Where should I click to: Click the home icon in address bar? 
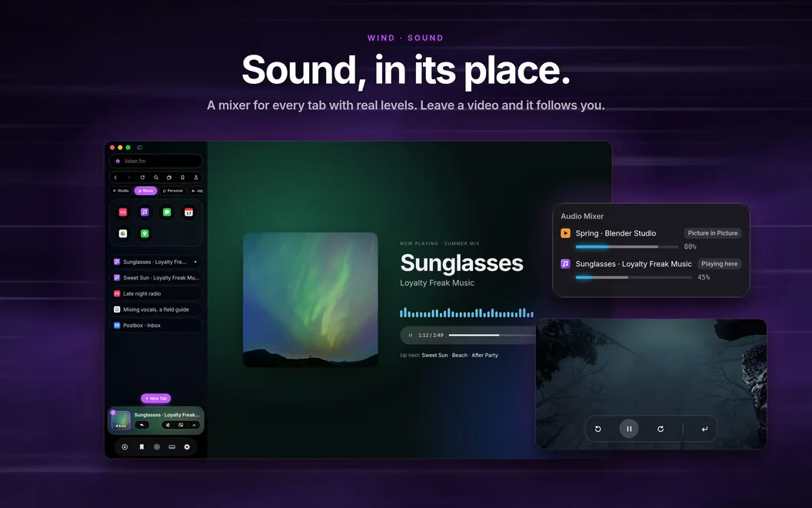(x=118, y=161)
